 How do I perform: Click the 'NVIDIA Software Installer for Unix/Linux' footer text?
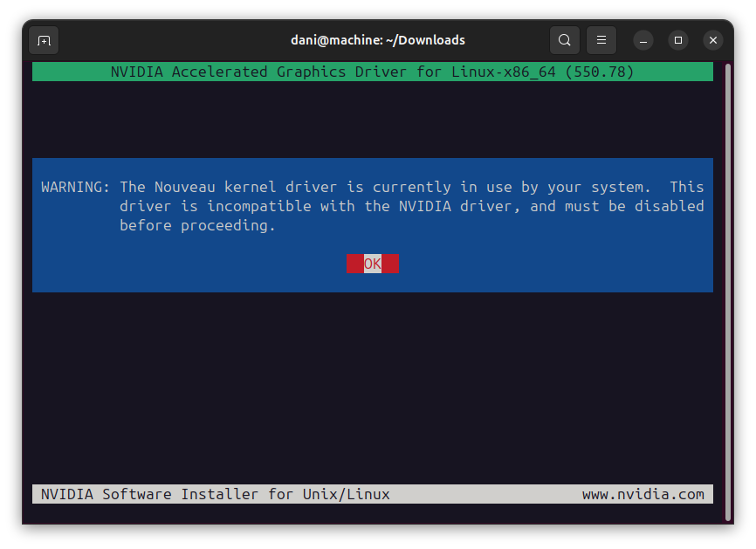[x=215, y=494]
